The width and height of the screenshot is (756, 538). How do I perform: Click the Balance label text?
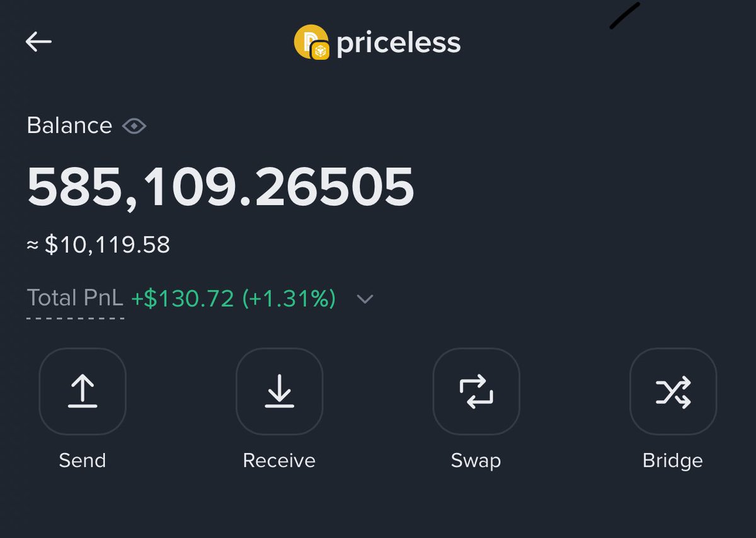(69, 126)
